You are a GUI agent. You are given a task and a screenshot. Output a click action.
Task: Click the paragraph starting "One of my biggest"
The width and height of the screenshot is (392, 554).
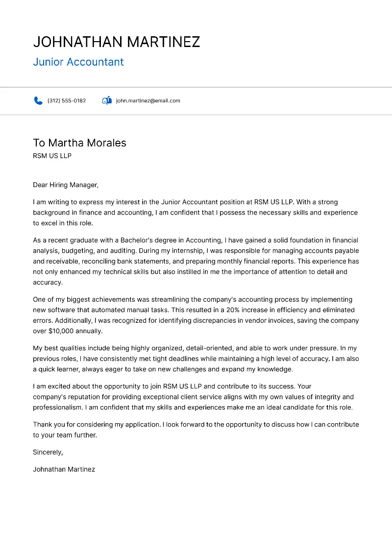tap(195, 315)
